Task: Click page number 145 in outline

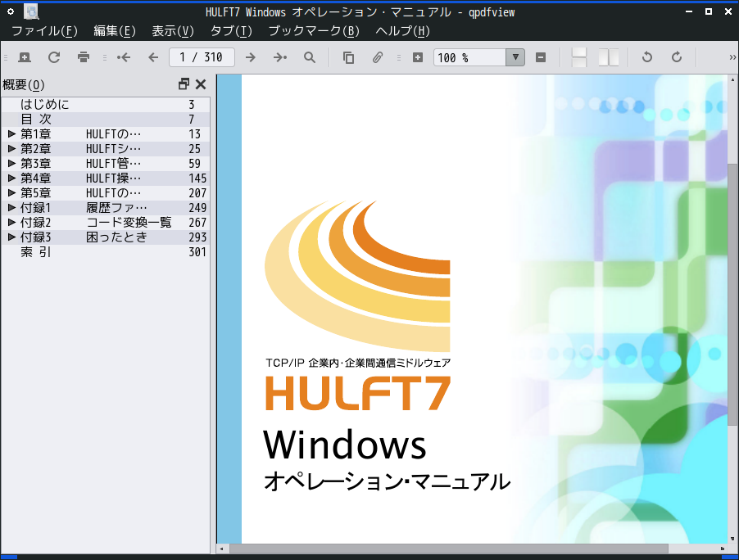Action: click(x=197, y=178)
